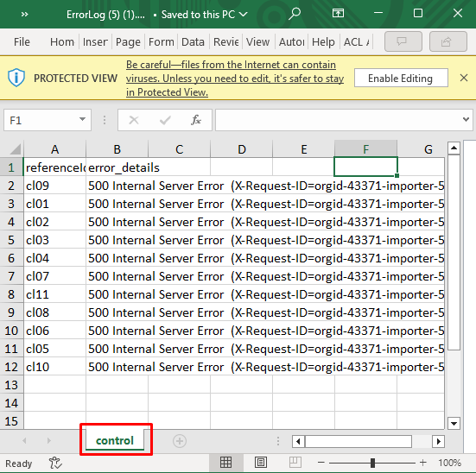The height and width of the screenshot is (473, 476).
Task: Select cell containing cl05
Action: pyautogui.click(x=54, y=349)
